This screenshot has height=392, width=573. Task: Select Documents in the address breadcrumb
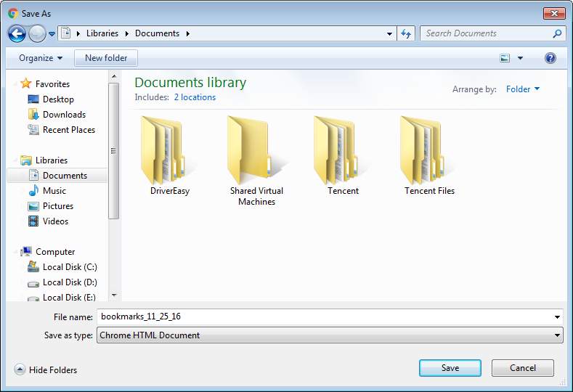[157, 33]
